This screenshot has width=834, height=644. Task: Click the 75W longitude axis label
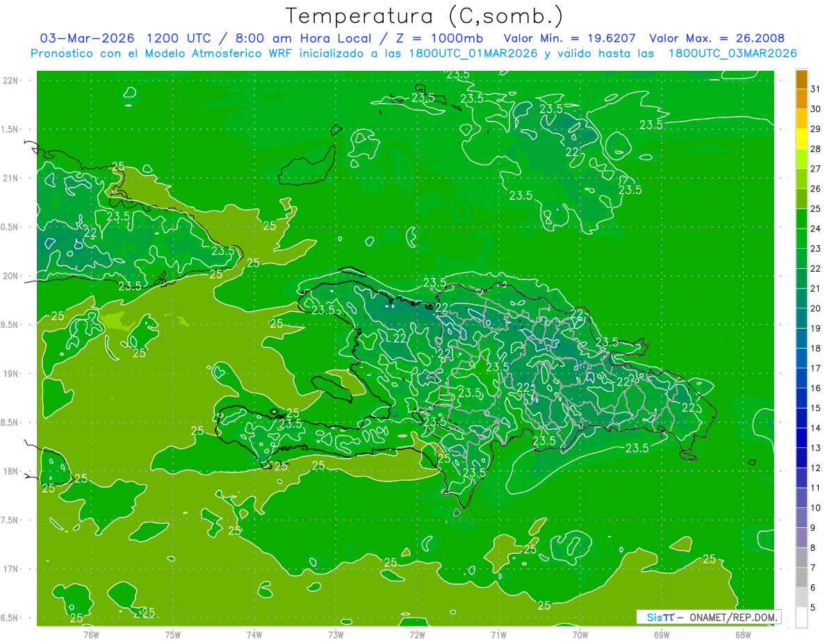point(172,634)
